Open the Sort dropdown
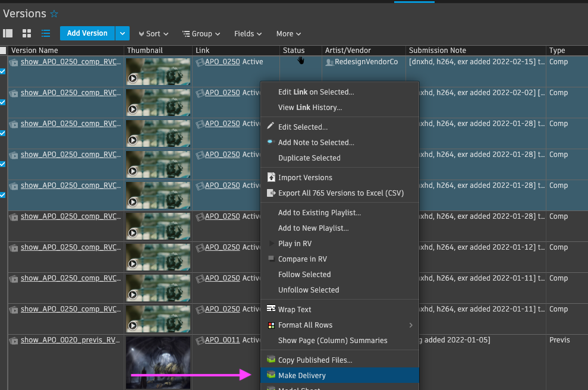The width and height of the screenshot is (588, 390). 153,34
